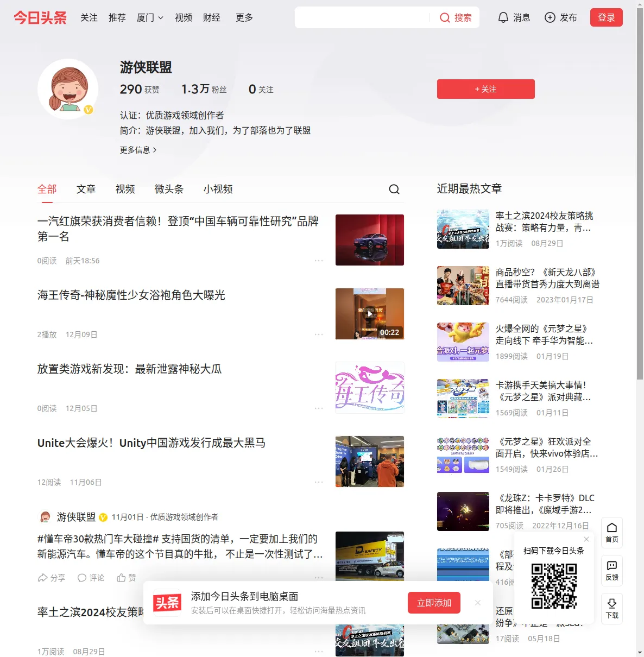
Task: Open hot article 卡游携手天美搞大事情
Action: click(x=544, y=391)
